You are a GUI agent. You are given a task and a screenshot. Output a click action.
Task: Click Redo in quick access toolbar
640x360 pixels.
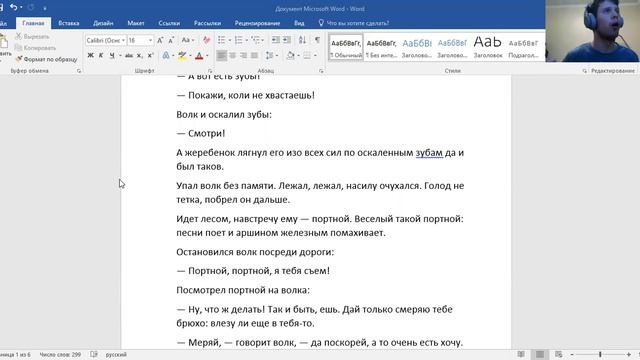[31, 7]
